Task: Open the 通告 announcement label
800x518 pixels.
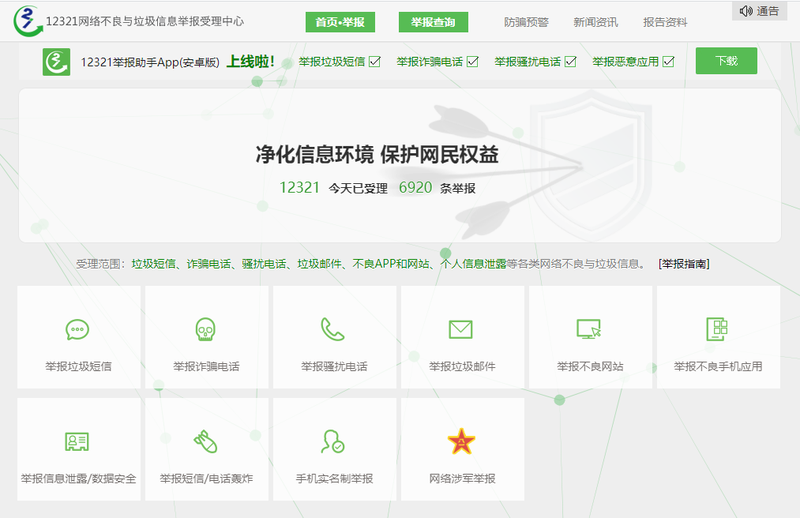Action: coord(768,11)
